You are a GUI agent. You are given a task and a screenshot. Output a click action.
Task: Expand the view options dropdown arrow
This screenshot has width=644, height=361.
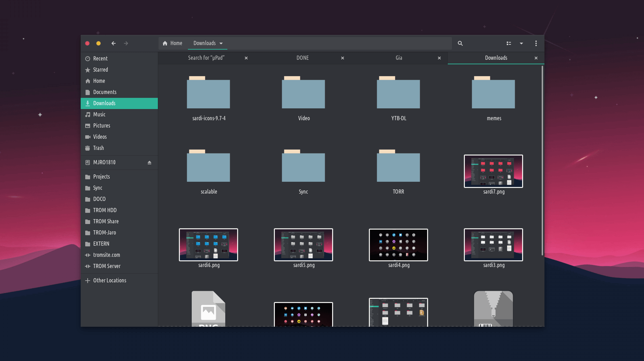[x=521, y=43]
